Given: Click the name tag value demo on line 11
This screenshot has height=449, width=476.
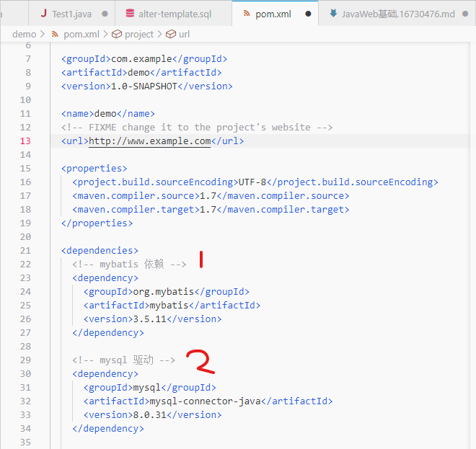Looking at the screenshot, I should tap(105, 114).
